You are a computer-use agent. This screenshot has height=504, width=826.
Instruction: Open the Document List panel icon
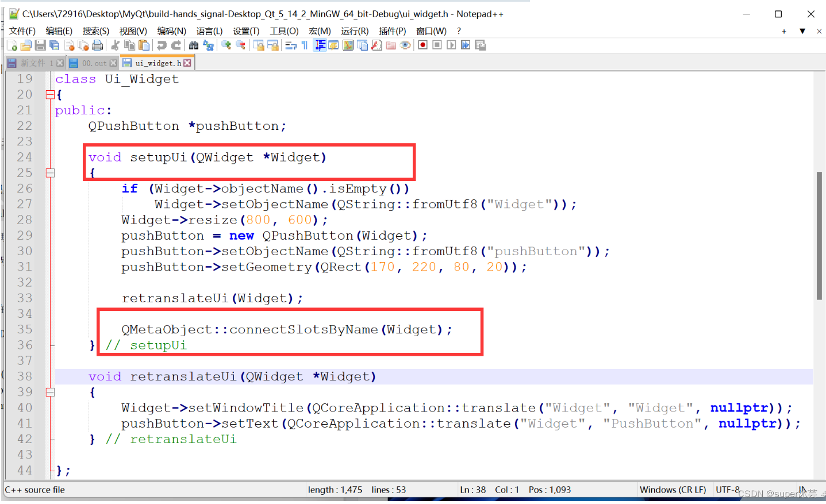362,45
